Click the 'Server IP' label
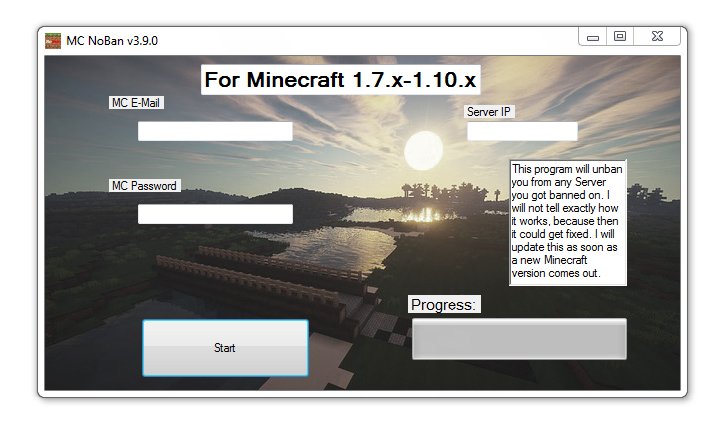This screenshot has height=432, width=726. [x=489, y=112]
